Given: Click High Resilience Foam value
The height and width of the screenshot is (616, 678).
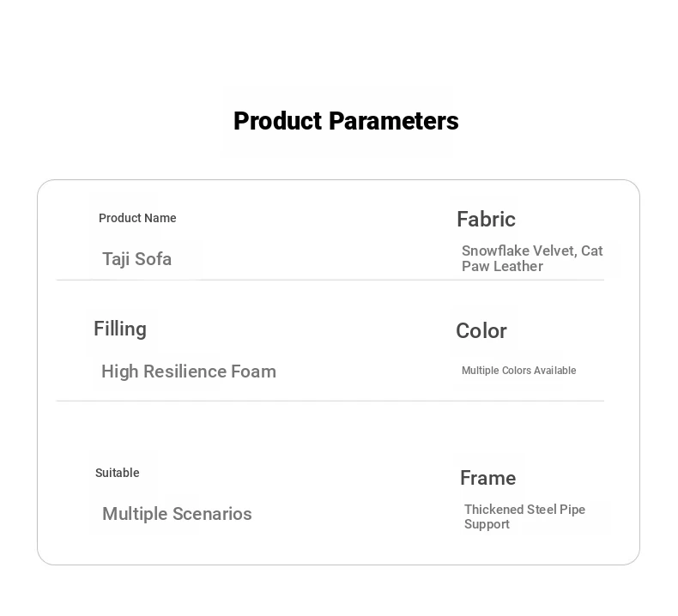Looking at the screenshot, I should click(189, 371).
